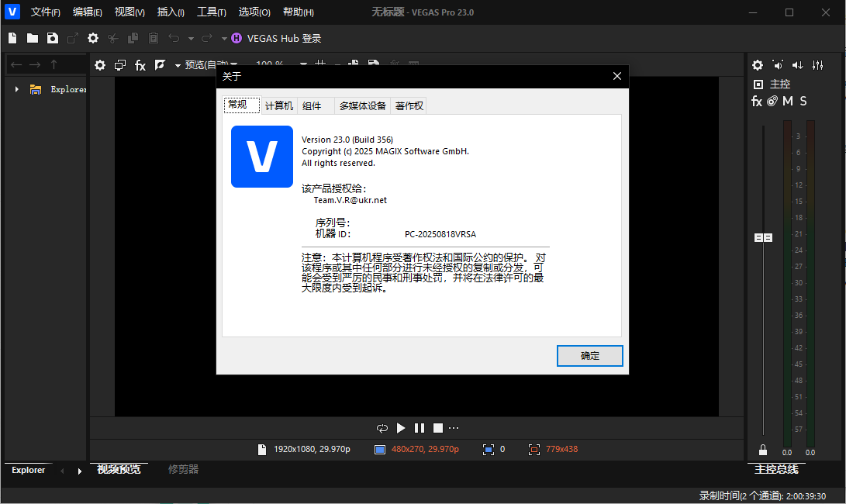This screenshot has height=504, width=846.
Task: Open the 选项 menu
Action: click(x=254, y=12)
